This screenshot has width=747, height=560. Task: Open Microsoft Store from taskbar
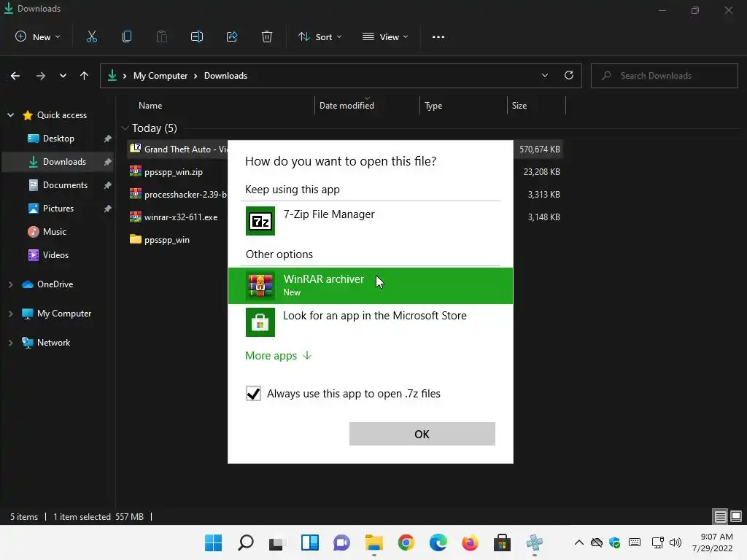pos(502,542)
